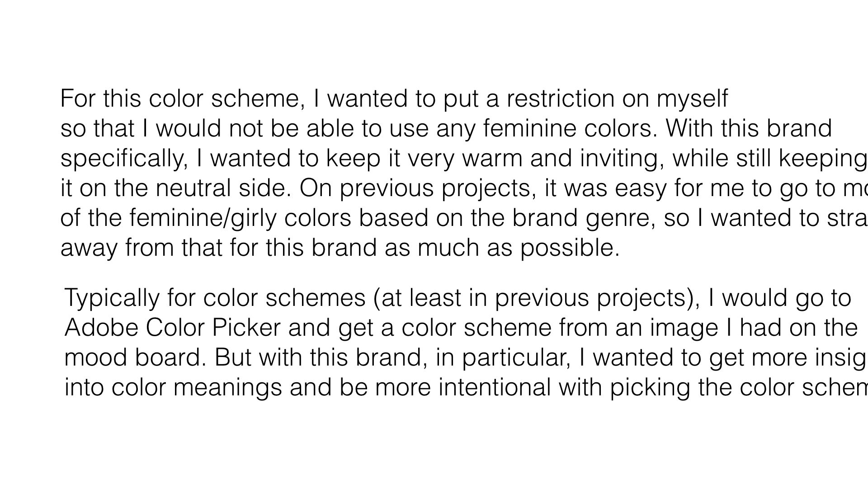Click the word 'myself' ending the first line
The width and height of the screenshot is (868, 488).
coord(692,99)
